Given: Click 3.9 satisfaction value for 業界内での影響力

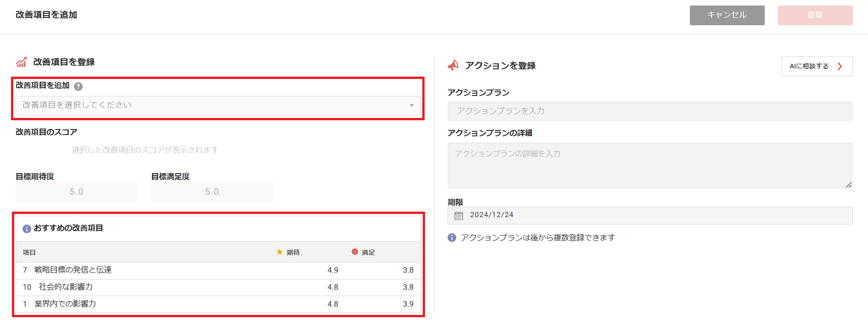Looking at the screenshot, I should tap(408, 304).
